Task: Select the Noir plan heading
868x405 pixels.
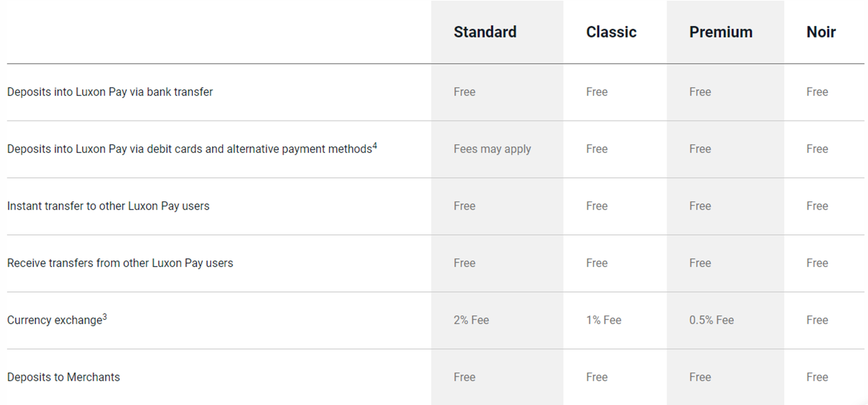Action: click(x=821, y=32)
